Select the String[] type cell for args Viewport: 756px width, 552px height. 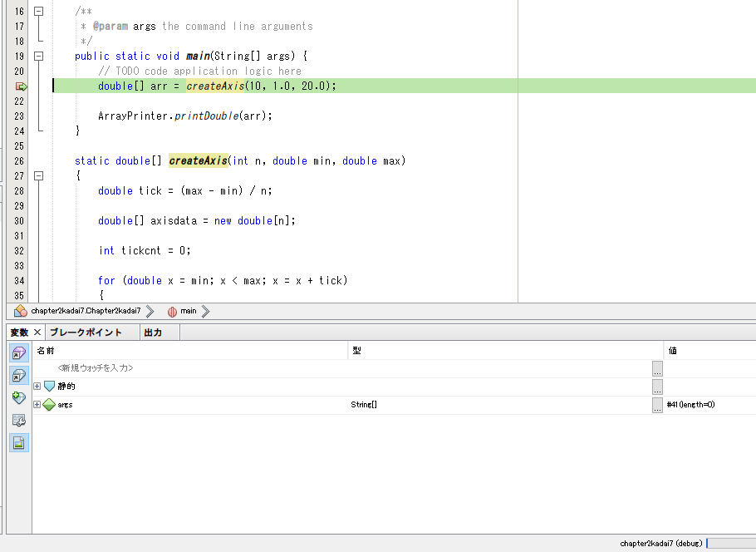(364, 404)
